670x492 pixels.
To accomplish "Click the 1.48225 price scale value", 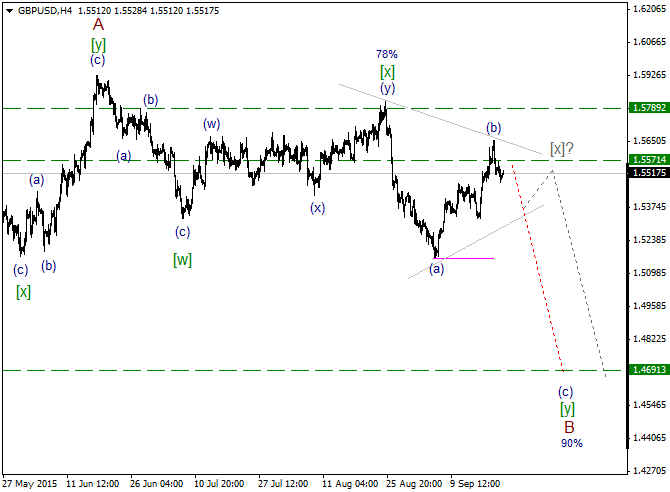I will click(x=649, y=338).
